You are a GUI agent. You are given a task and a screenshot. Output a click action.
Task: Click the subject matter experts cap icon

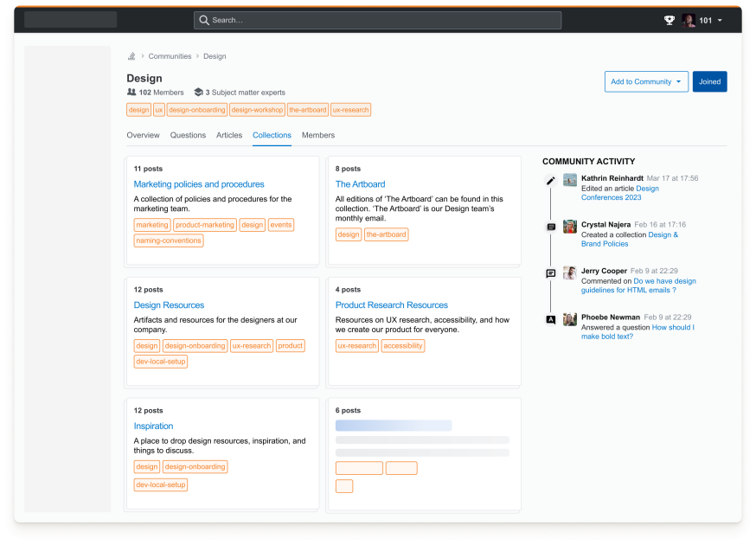coord(198,92)
